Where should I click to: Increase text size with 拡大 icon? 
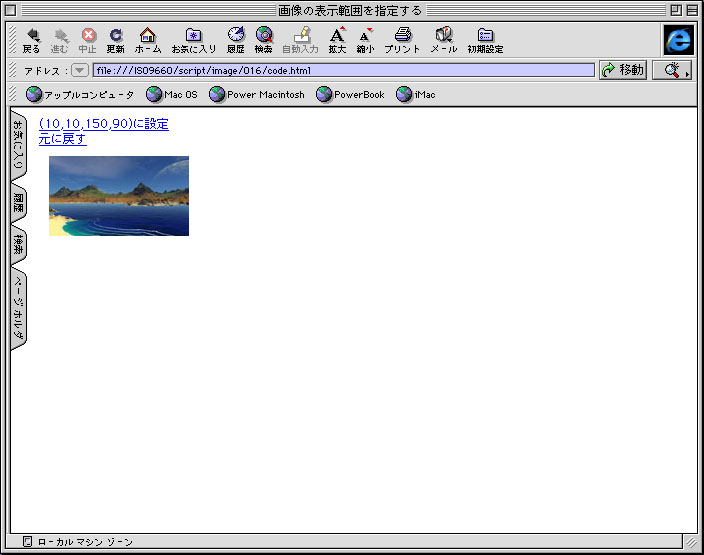(x=337, y=40)
